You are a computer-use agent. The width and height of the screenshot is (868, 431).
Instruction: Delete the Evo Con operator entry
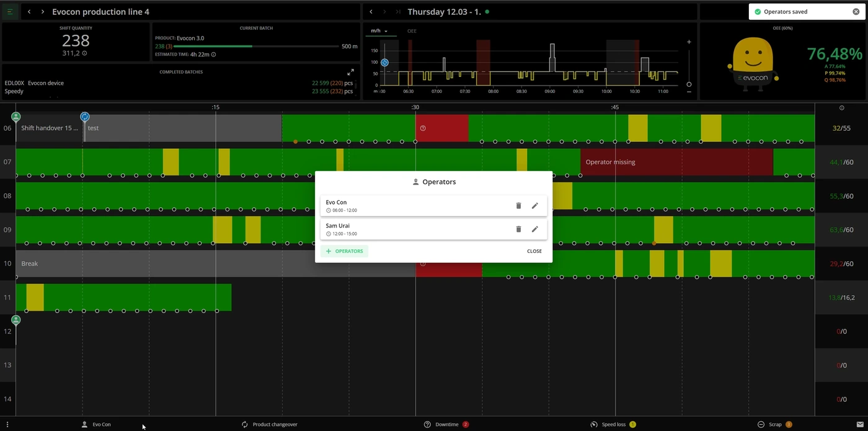[x=518, y=206]
